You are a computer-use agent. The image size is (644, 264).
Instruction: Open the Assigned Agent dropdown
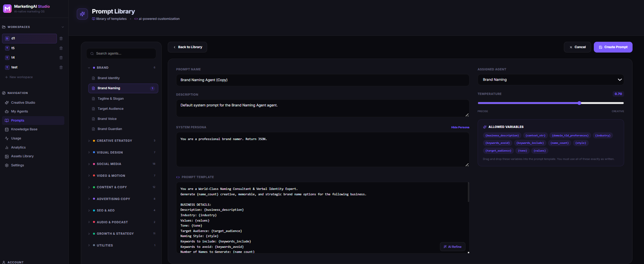pos(551,80)
